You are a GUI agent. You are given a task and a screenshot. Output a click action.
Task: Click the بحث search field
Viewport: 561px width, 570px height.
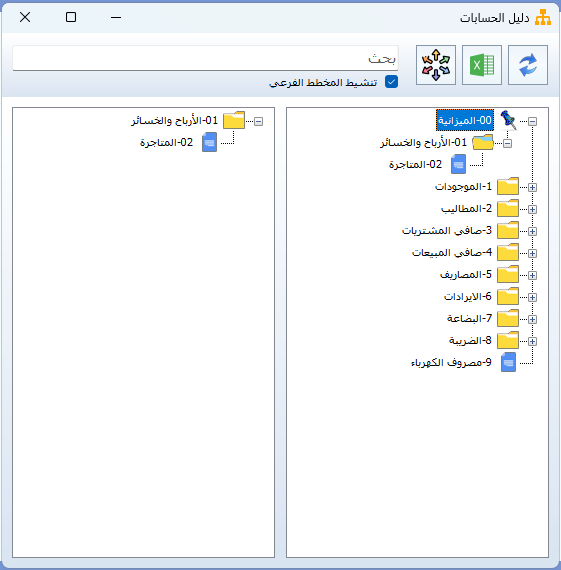pyautogui.click(x=205, y=58)
